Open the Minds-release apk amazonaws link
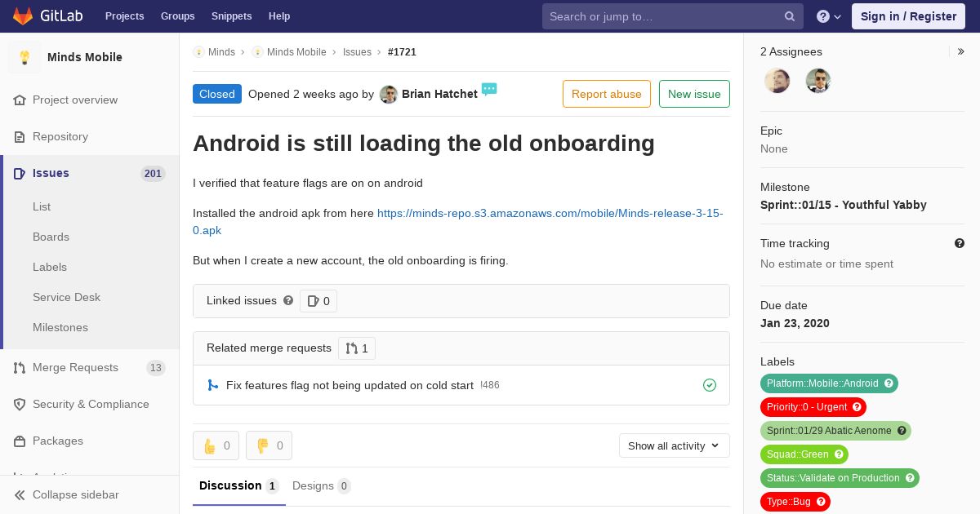The image size is (980, 514). click(458, 222)
